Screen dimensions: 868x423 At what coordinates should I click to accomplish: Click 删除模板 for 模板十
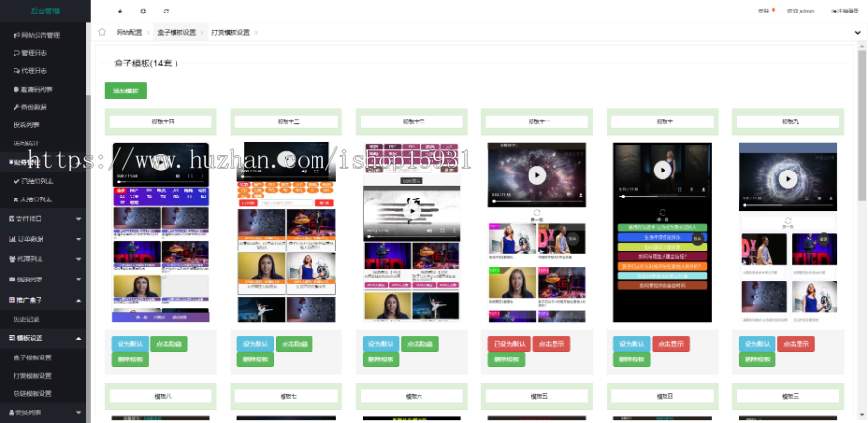coord(632,360)
